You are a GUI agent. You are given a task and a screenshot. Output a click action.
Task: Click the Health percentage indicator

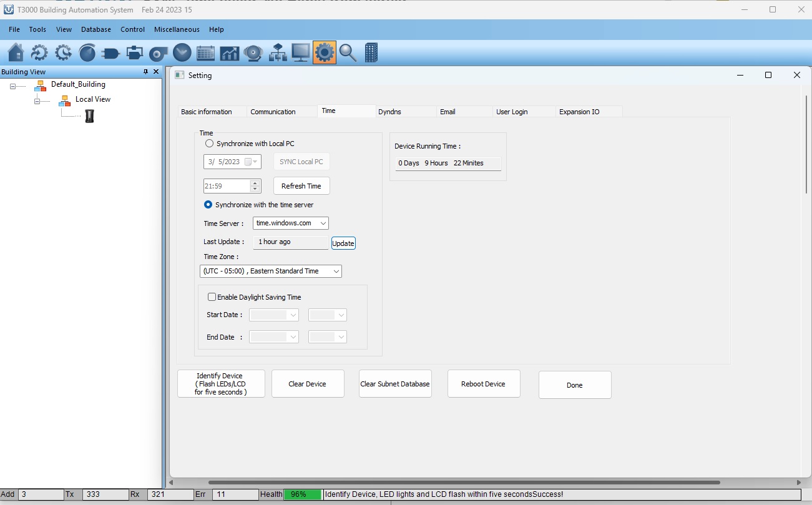[302, 494]
